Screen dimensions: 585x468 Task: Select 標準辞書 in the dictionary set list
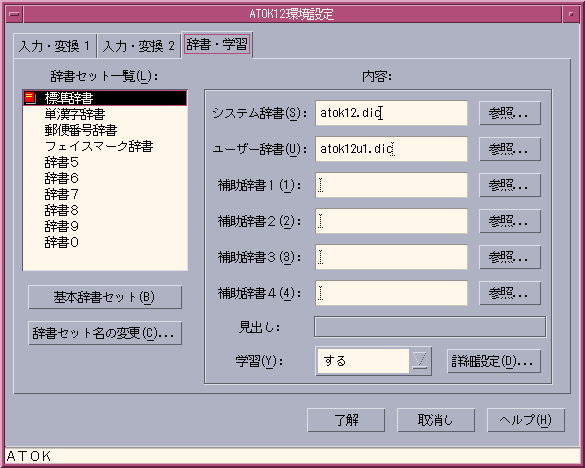pos(105,98)
